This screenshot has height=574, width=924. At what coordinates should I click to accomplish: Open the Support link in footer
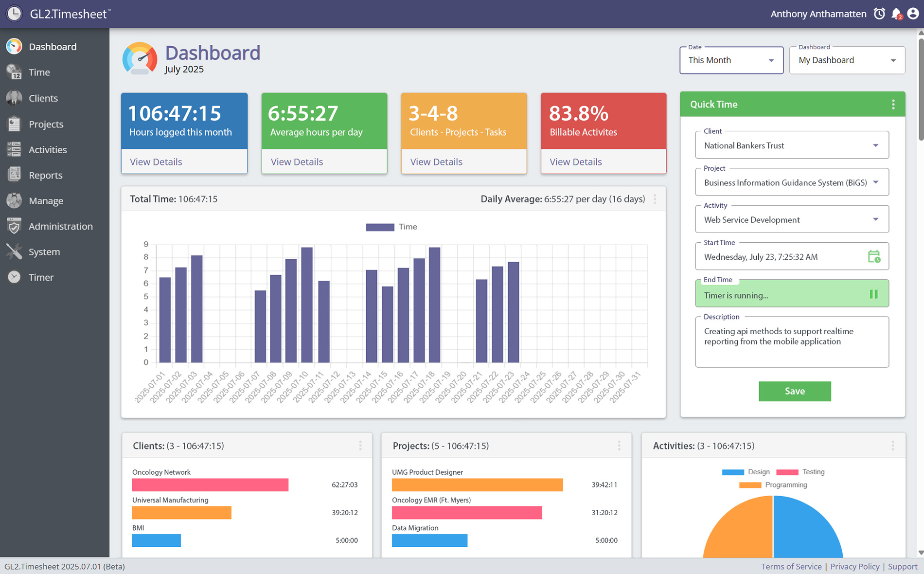click(x=903, y=566)
